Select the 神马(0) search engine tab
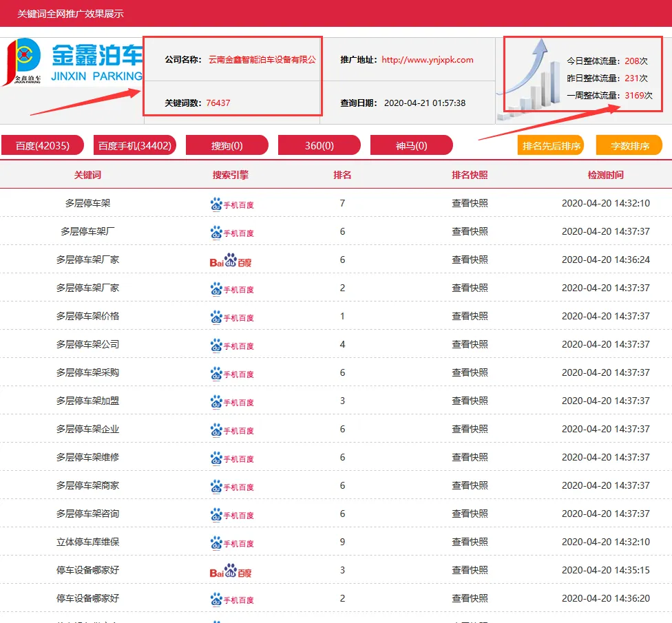The image size is (672, 623). click(x=412, y=145)
